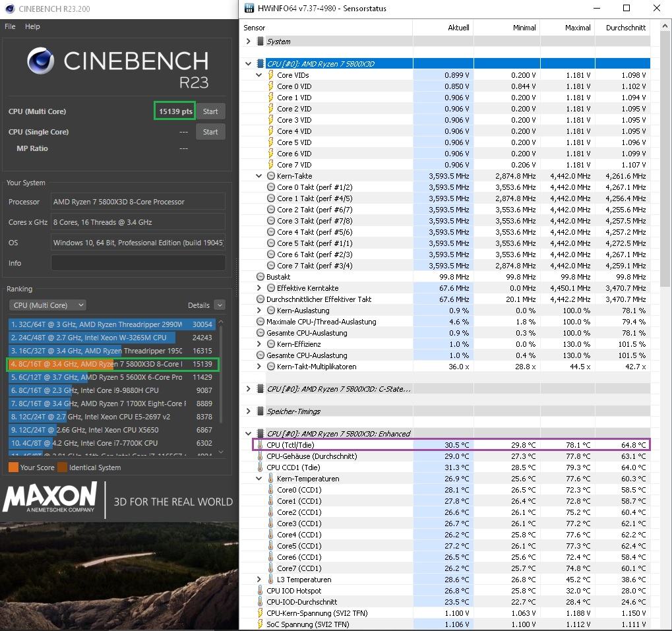Click the CPU chip icon beside AMD Ryzen 7 5800X3D

(260, 64)
